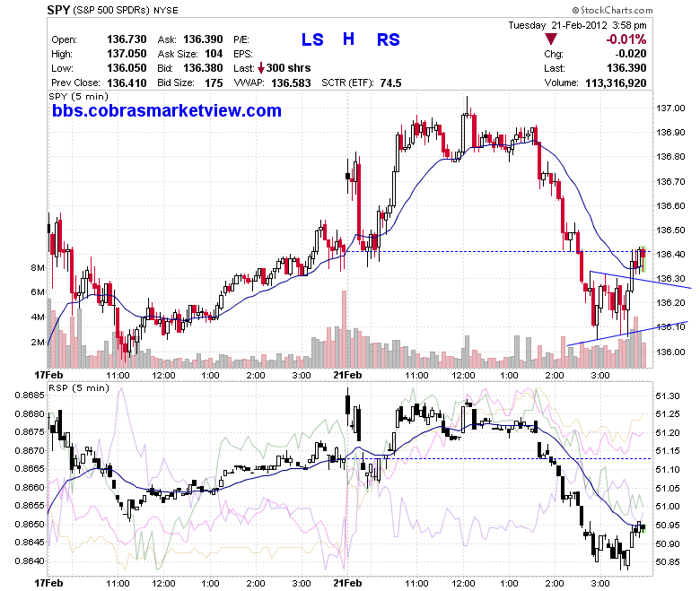
Task: Click the H annotation label
Action: click(x=349, y=39)
